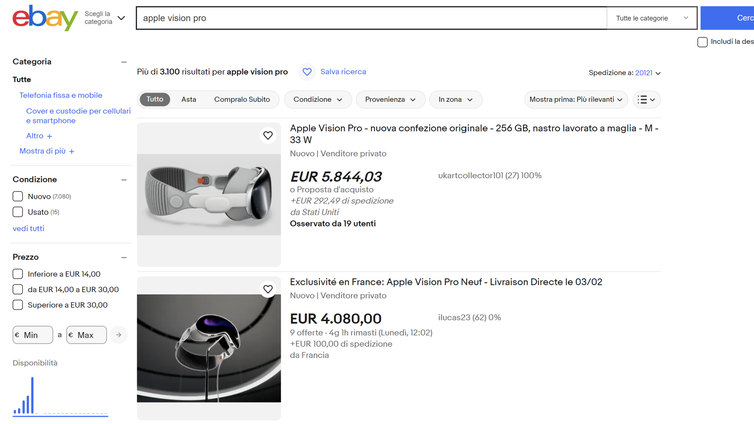Open Exclusivité en France listing title
The height and width of the screenshot is (424, 754).
446,282
